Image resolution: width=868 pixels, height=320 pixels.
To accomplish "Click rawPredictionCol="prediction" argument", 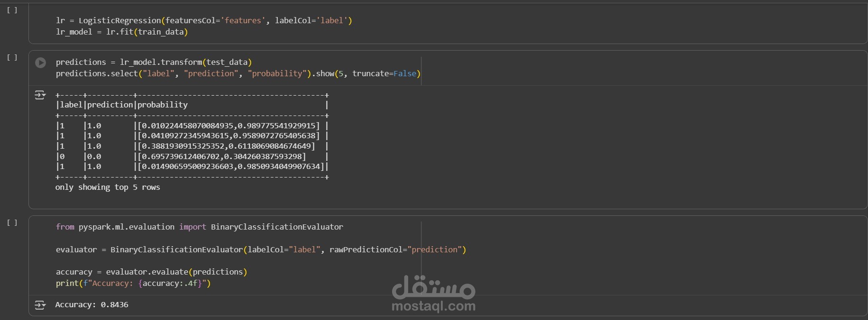I will click(396, 249).
